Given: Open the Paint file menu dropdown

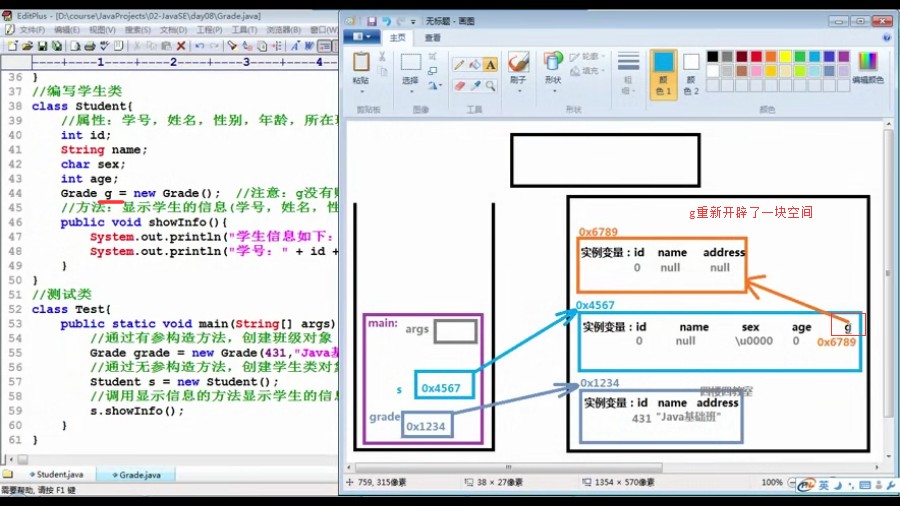Looking at the screenshot, I should click(362, 37).
